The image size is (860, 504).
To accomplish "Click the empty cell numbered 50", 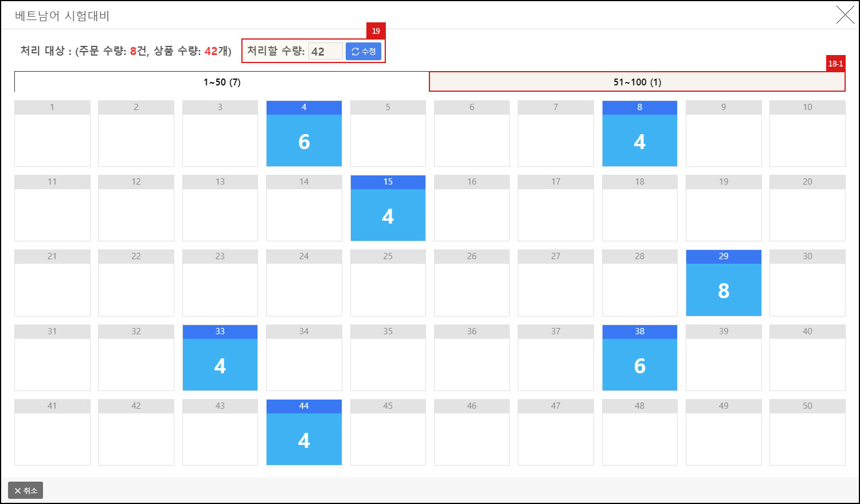I will [x=807, y=432].
